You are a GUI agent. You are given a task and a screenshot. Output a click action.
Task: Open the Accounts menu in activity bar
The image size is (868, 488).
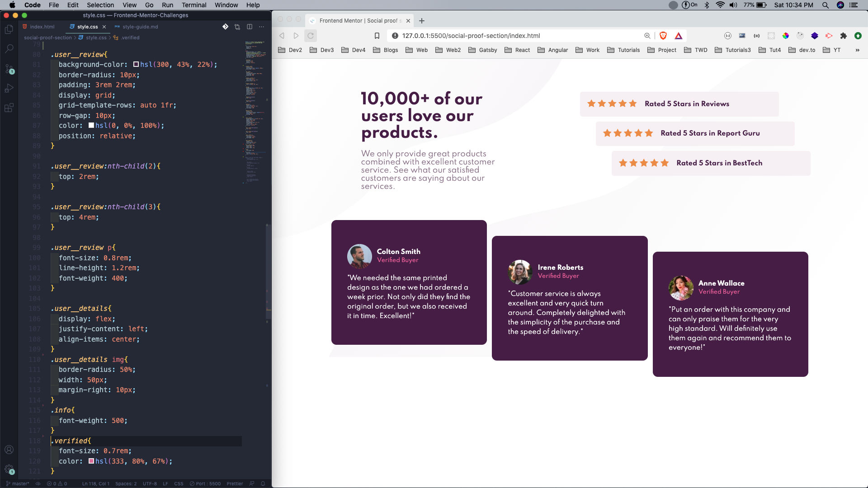click(9, 450)
